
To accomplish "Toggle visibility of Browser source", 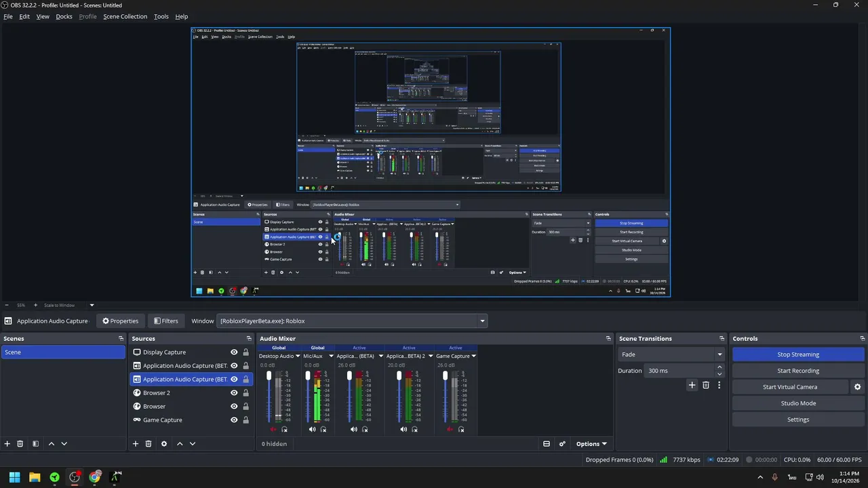I will (234, 407).
